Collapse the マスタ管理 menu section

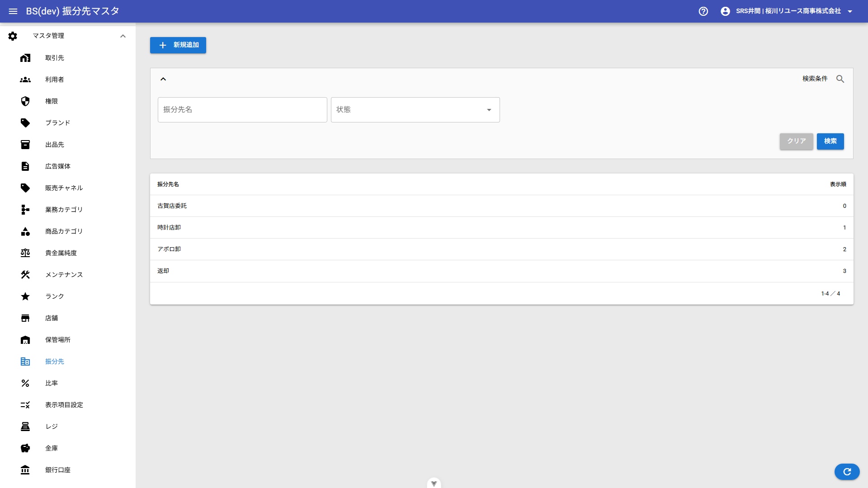tap(123, 36)
